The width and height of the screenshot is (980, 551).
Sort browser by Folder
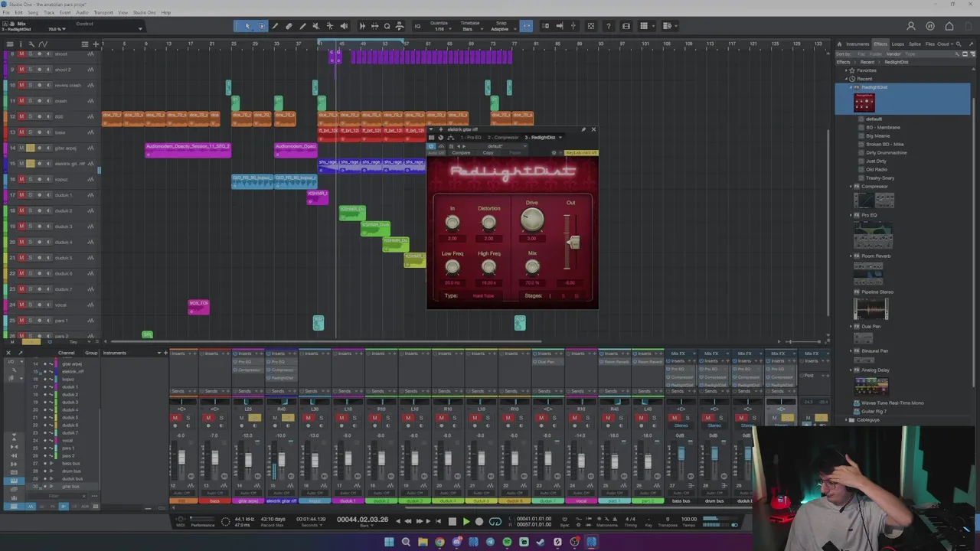tap(876, 54)
